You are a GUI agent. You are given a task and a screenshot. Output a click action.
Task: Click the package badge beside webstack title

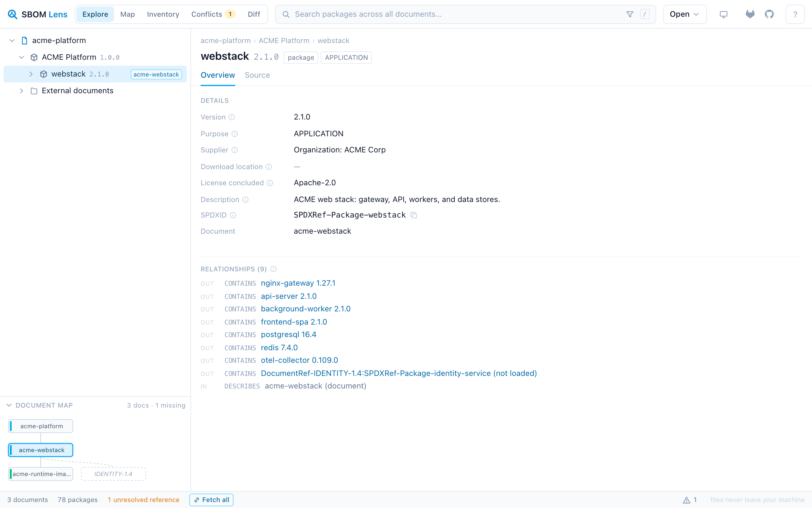301,57
